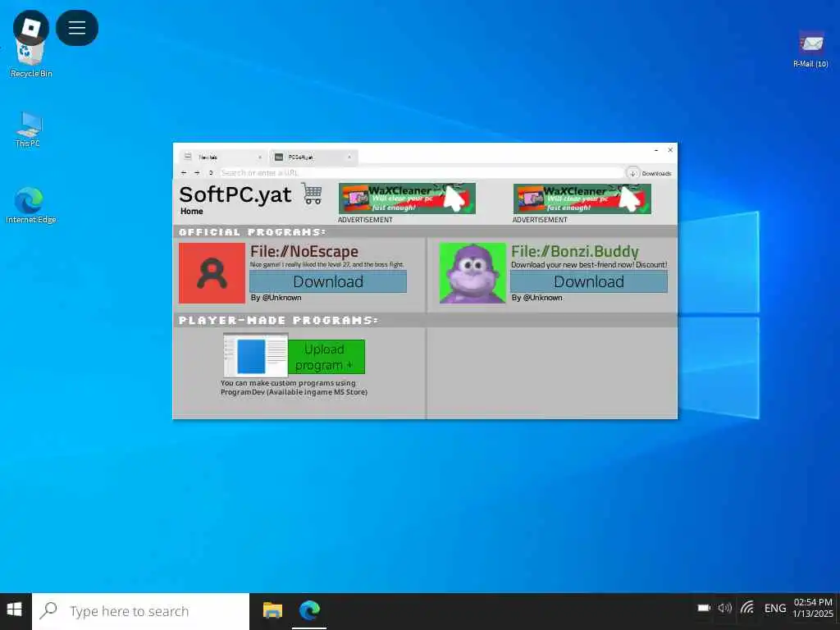Click the Bonzi.Buddy discount description text
840x630 pixels.
(x=589, y=265)
